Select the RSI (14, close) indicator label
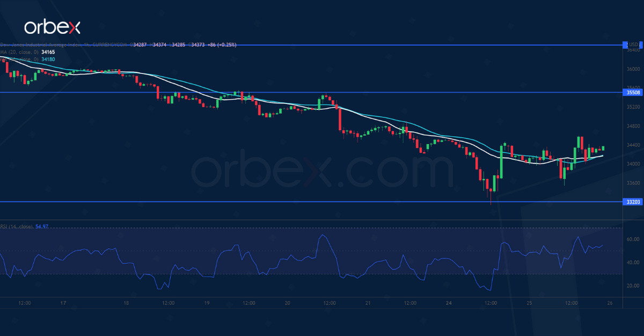The width and height of the screenshot is (644, 336). pyautogui.click(x=17, y=227)
